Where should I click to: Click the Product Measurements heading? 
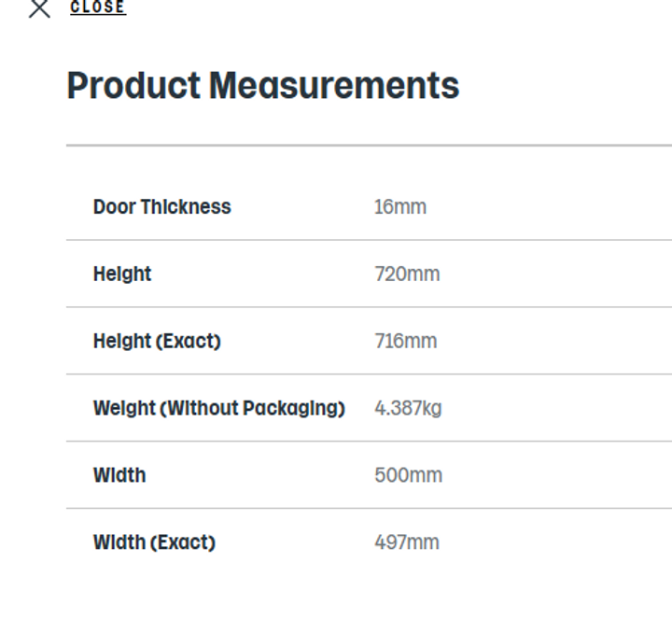click(x=262, y=86)
